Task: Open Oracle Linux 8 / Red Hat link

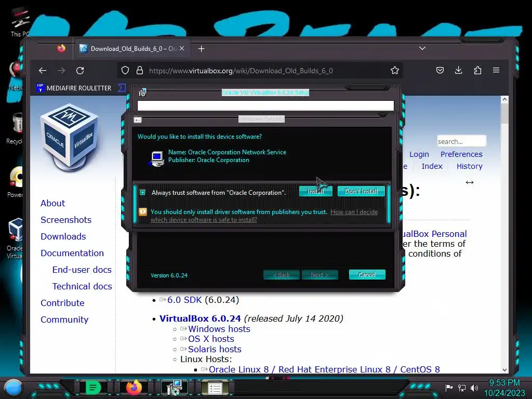Action: [x=324, y=369]
